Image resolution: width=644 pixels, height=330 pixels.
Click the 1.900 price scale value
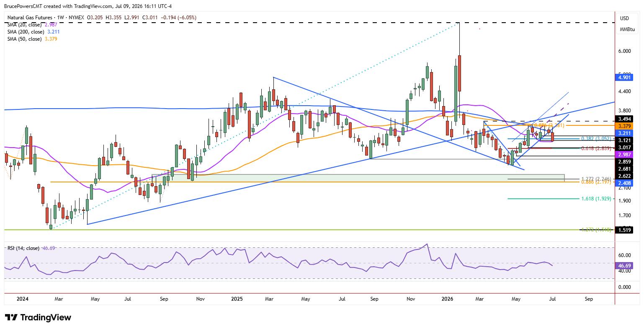pyautogui.click(x=625, y=201)
